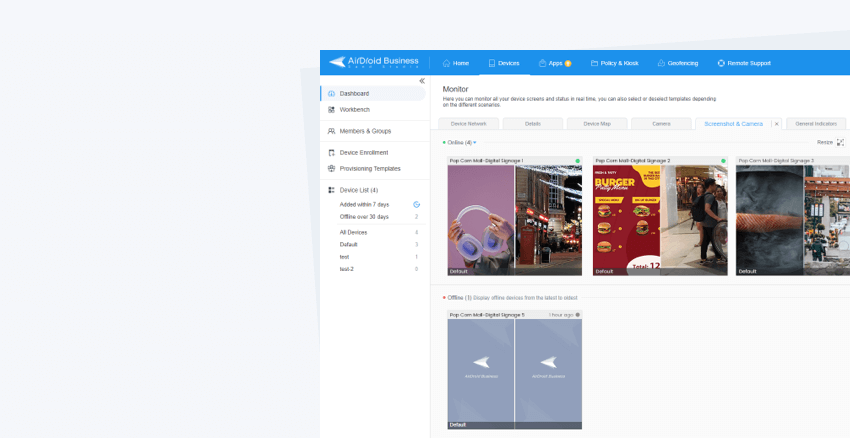Click the refresh icon beside Added within 7 days
The height and width of the screenshot is (438, 850).
416,204
